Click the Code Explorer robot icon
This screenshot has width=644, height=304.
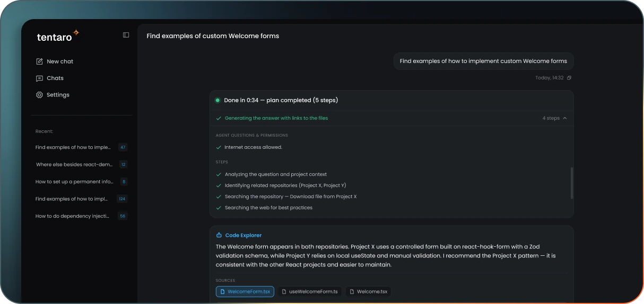[219, 235]
